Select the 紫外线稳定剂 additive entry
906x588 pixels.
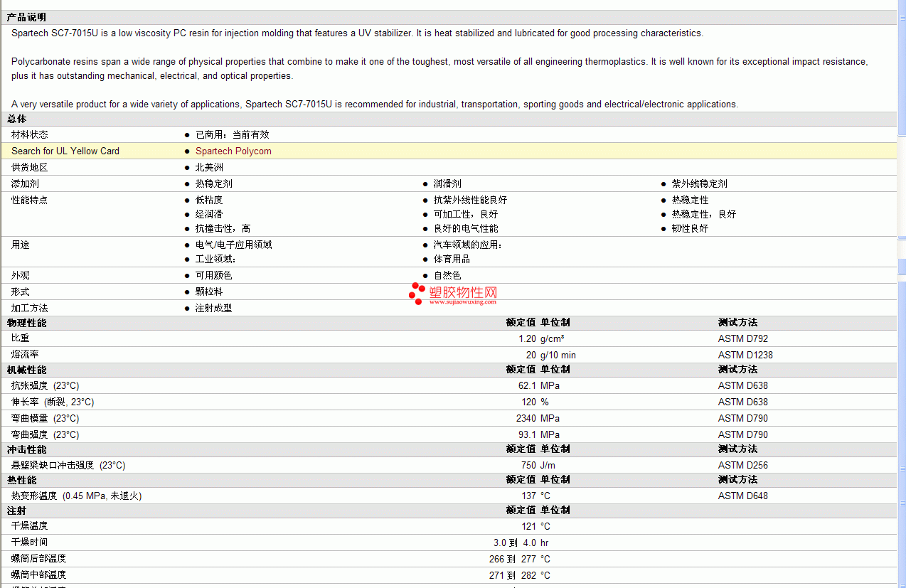click(700, 183)
